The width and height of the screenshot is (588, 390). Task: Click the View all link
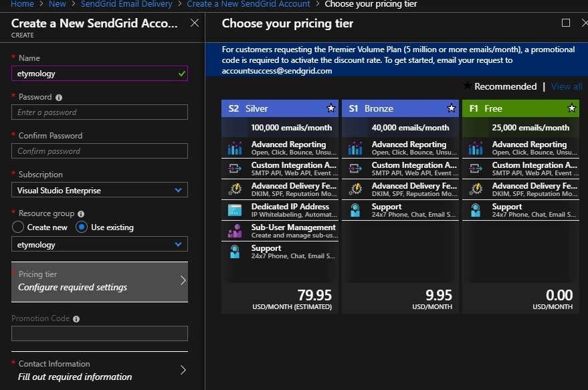click(567, 86)
